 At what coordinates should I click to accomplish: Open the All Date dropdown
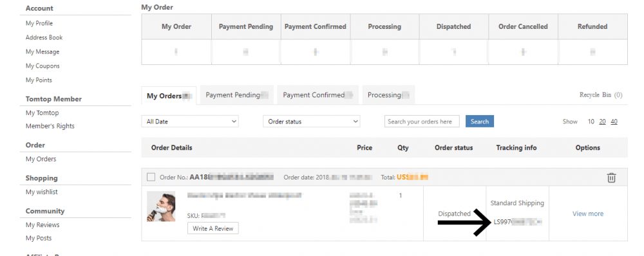click(x=190, y=122)
